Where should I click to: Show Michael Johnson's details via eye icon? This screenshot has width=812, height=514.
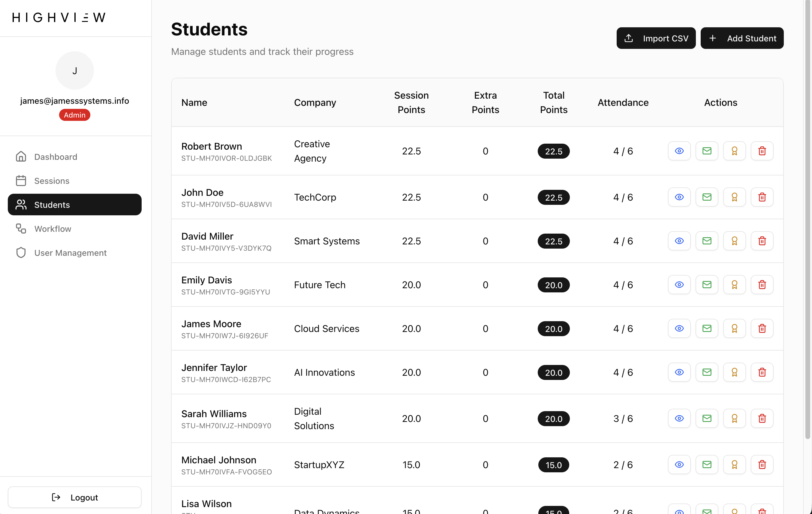point(679,465)
